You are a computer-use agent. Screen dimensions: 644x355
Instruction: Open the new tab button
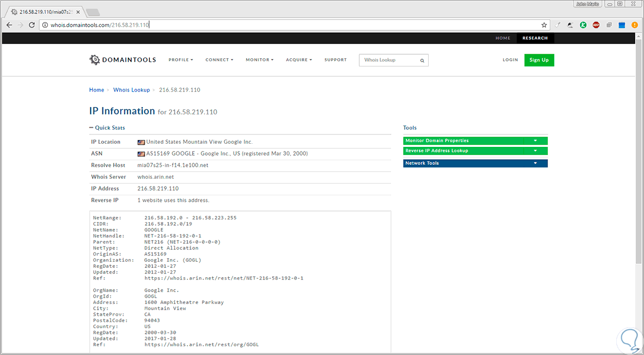tap(92, 12)
